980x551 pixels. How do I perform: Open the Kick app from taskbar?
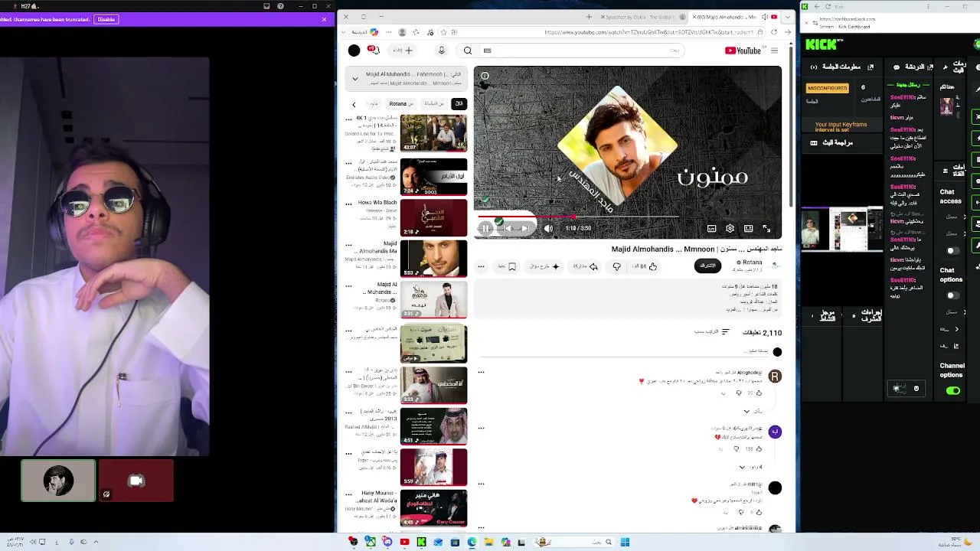(421, 543)
